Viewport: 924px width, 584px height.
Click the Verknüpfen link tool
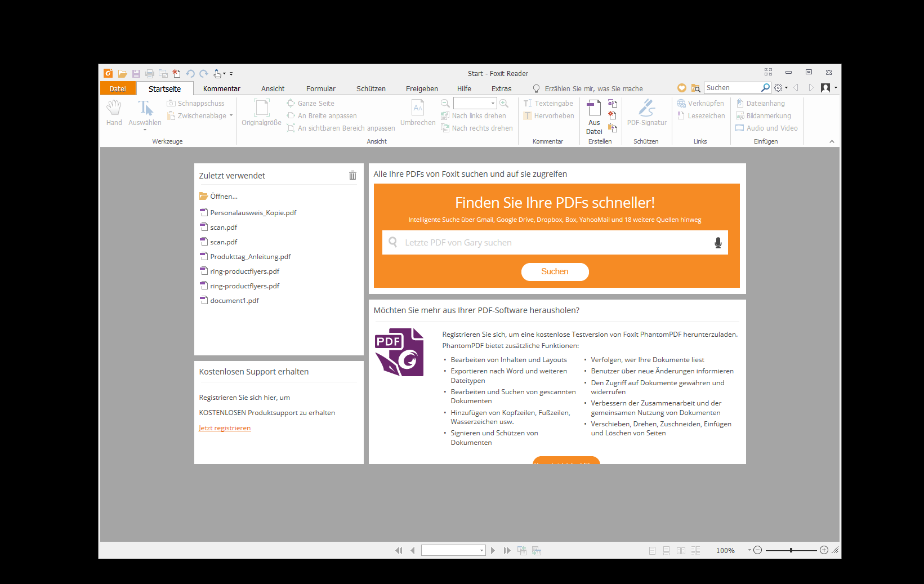point(700,104)
